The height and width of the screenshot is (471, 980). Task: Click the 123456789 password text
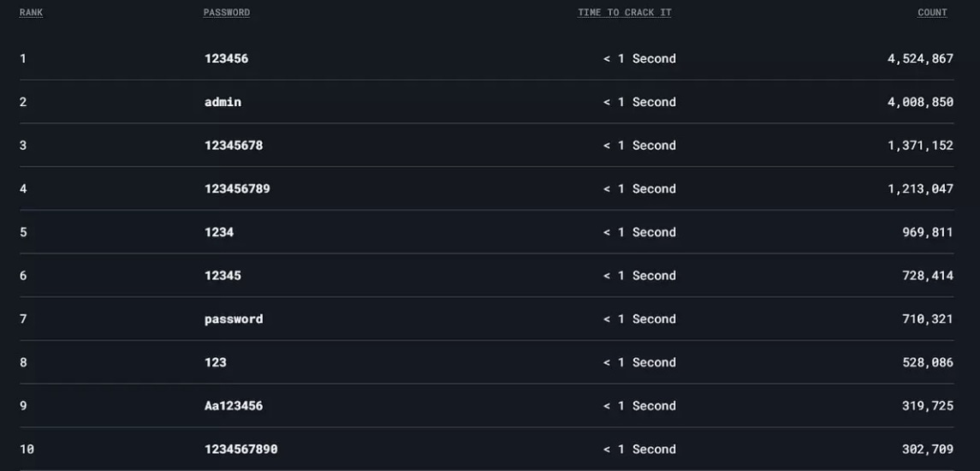pyautogui.click(x=237, y=189)
